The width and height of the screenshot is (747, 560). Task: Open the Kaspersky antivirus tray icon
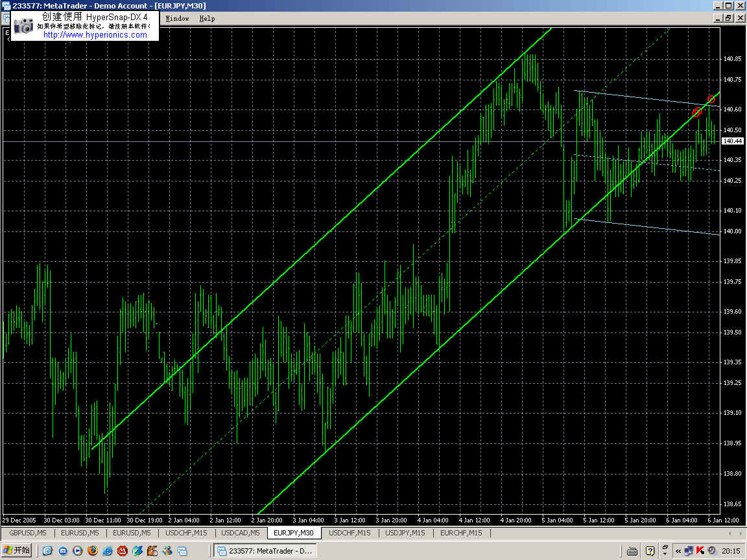(x=700, y=551)
